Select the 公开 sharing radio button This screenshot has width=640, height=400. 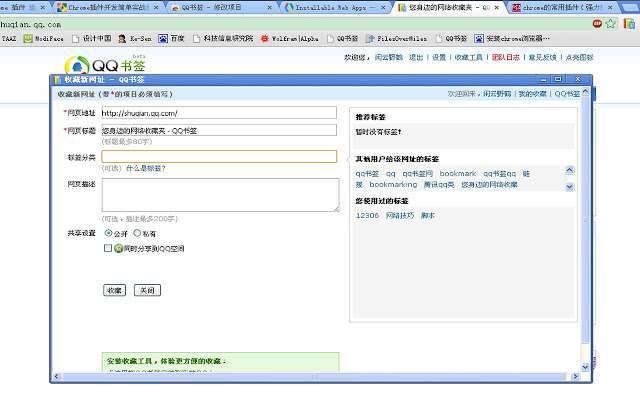pyautogui.click(x=108, y=233)
